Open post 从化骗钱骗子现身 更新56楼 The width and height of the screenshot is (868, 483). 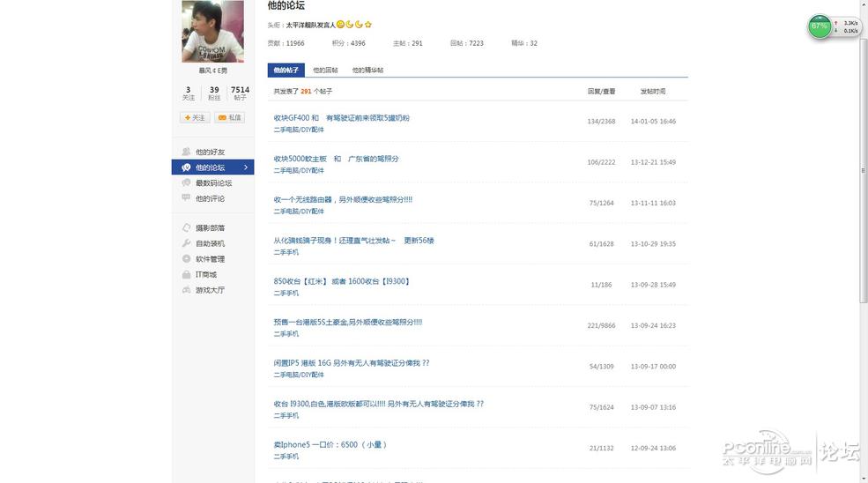tap(353, 241)
